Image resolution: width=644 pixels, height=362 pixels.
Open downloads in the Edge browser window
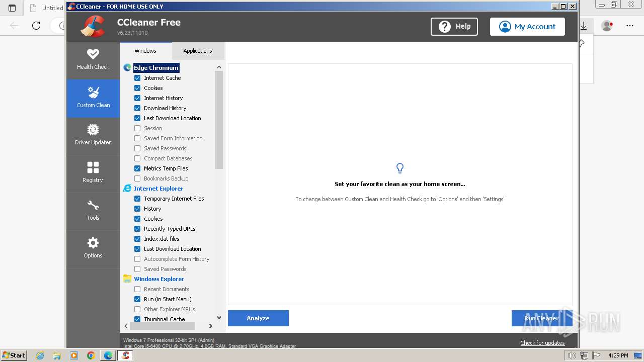coord(584,26)
